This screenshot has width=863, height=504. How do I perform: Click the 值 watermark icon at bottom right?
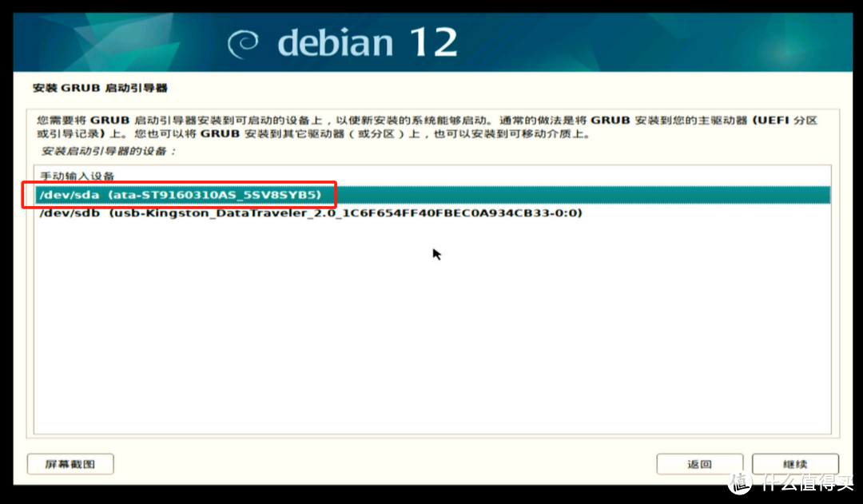[741, 482]
